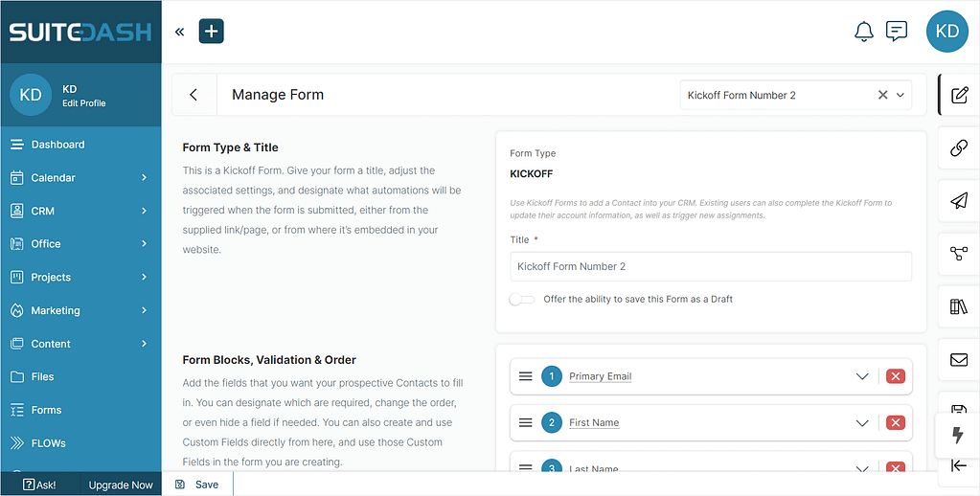
Task: Click the KICKOFF form type text
Action: point(532,173)
